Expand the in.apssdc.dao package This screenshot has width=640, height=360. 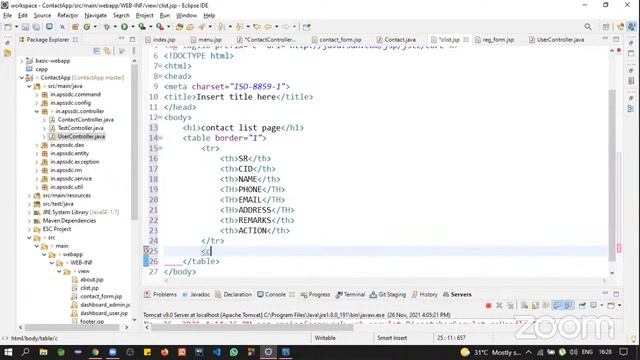click(x=36, y=145)
